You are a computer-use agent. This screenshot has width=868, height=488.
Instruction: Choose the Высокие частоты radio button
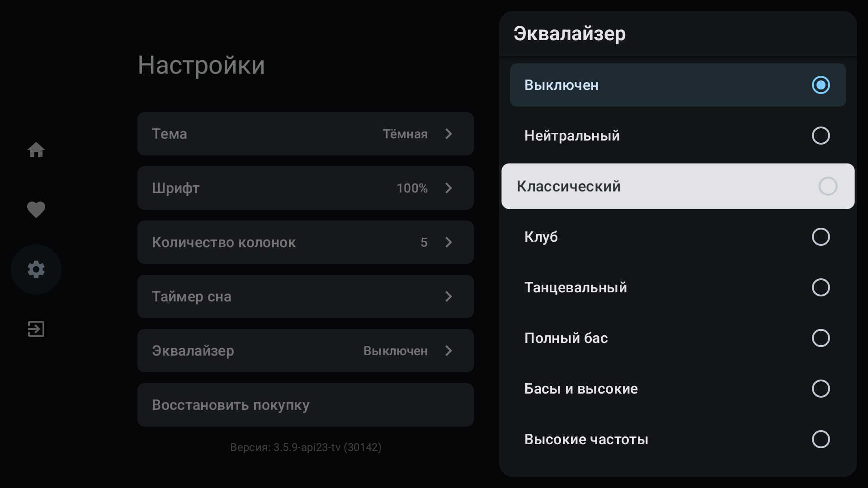pyautogui.click(x=821, y=439)
